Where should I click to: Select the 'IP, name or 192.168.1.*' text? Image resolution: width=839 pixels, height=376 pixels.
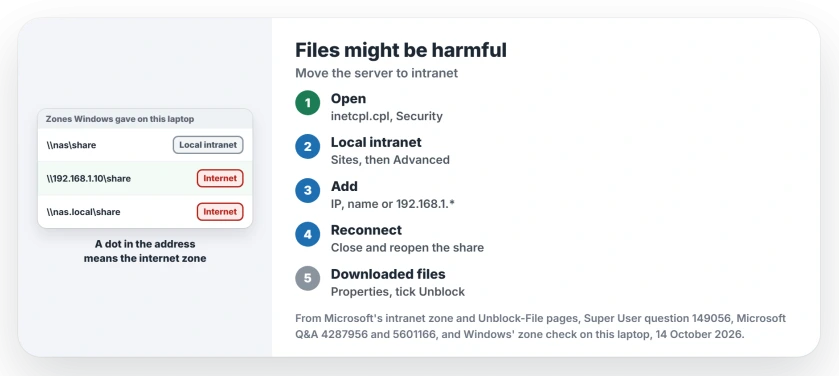pos(393,204)
